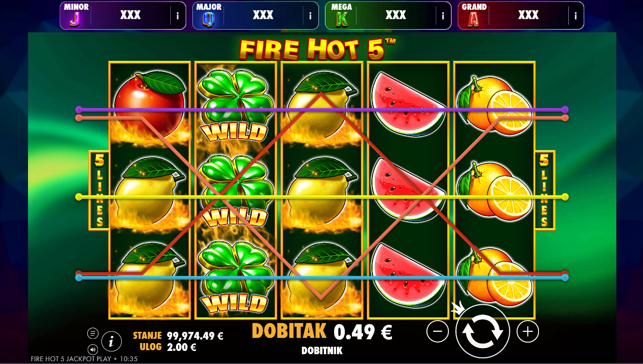Viewport: 643px width, 364px height.
Task: Click the turbo arrow beside the spin button
Action: click(x=458, y=308)
